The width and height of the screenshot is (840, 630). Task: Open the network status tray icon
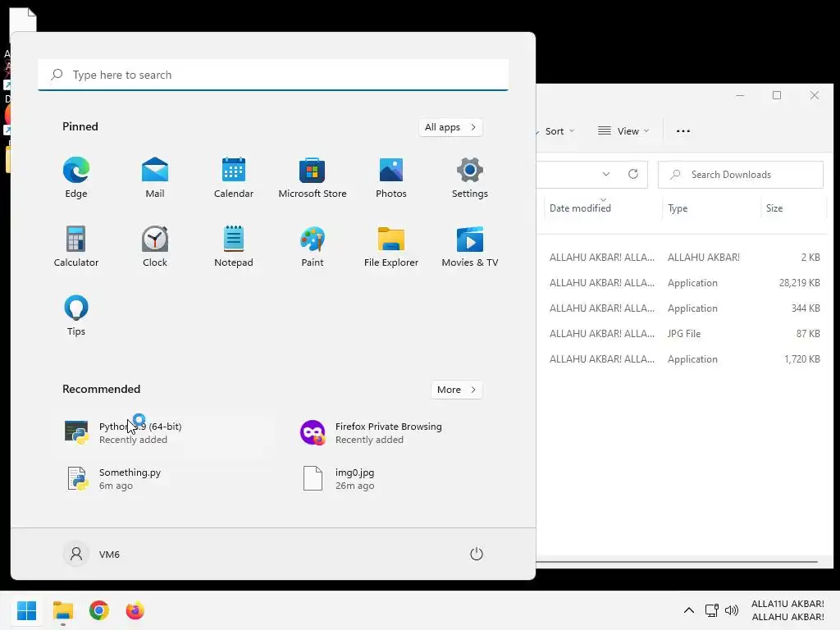[x=711, y=610]
